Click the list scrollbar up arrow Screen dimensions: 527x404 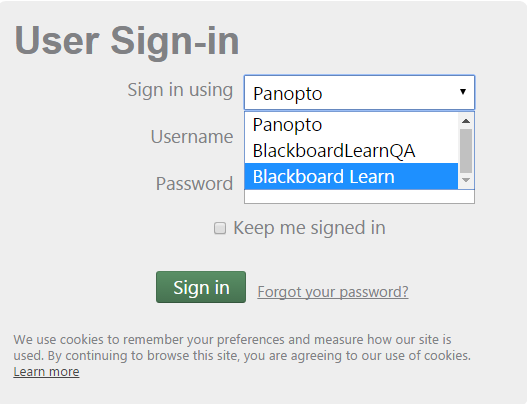466,121
